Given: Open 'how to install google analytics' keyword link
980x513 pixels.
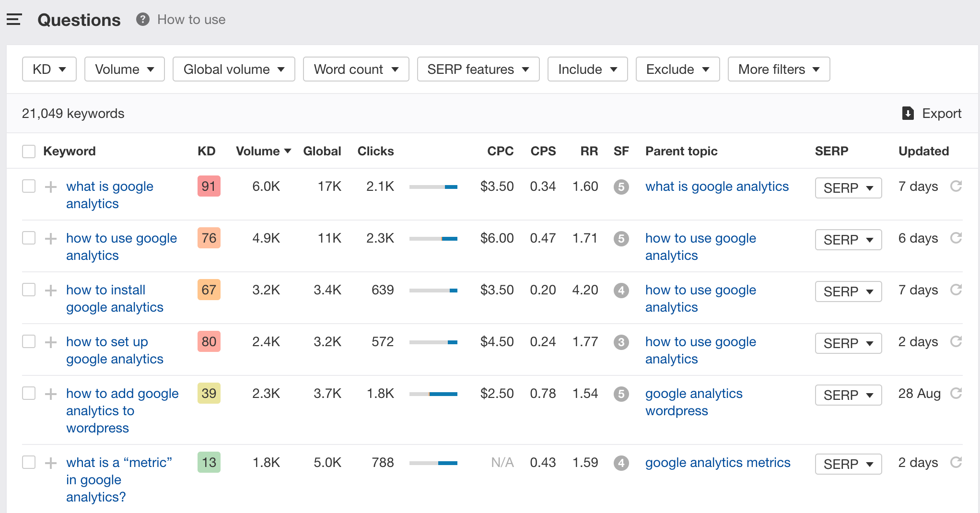Looking at the screenshot, I should [x=115, y=298].
